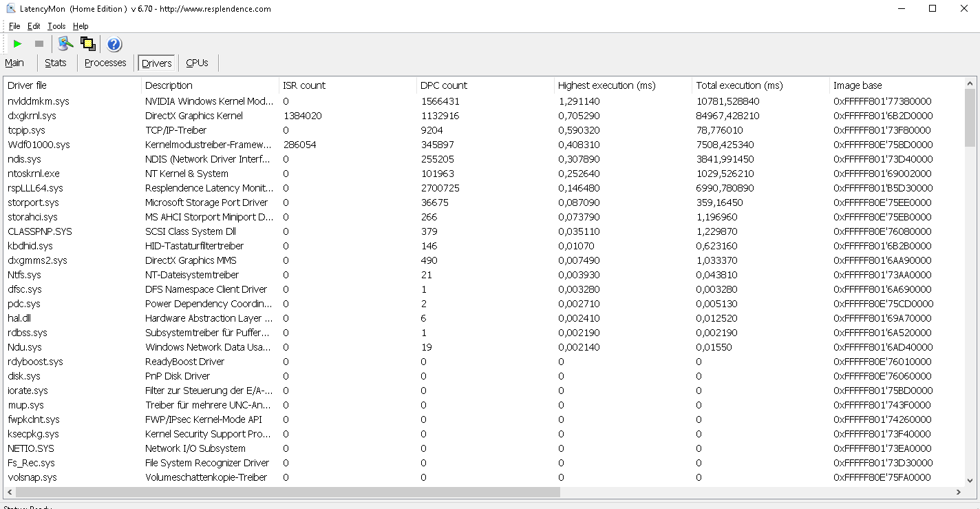Screen dimensions: 980x509
Task: Select the ndis.sys driver row
Action: (484, 159)
